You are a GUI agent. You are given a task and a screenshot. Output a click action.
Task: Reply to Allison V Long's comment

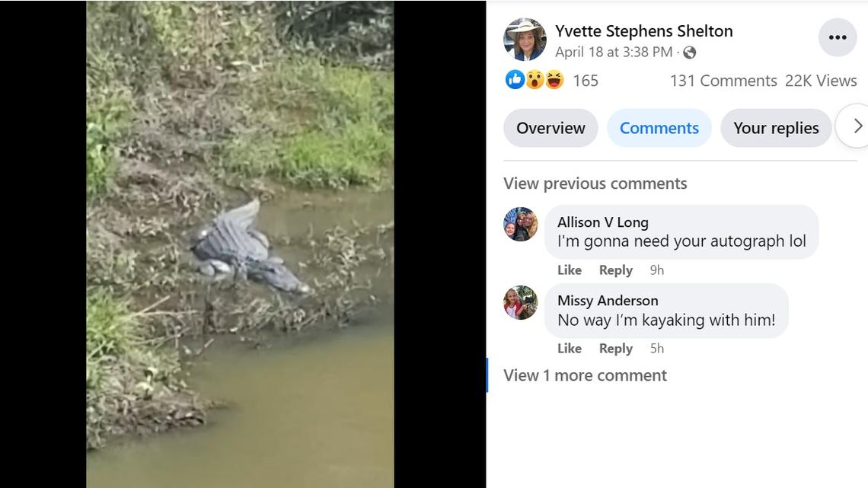click(x=615, y=270)
